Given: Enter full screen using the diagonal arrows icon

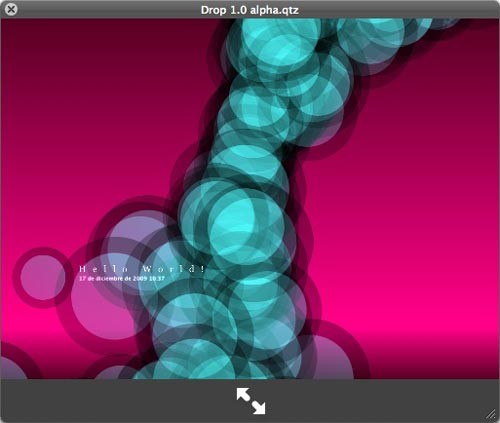Looking at the screenshot, I should 251,401.
